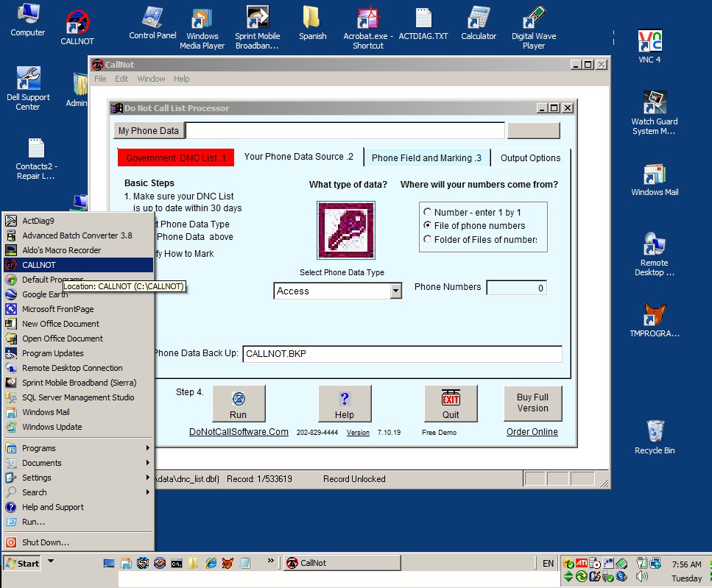Open the command prompt Quick Launch icon

177,564
